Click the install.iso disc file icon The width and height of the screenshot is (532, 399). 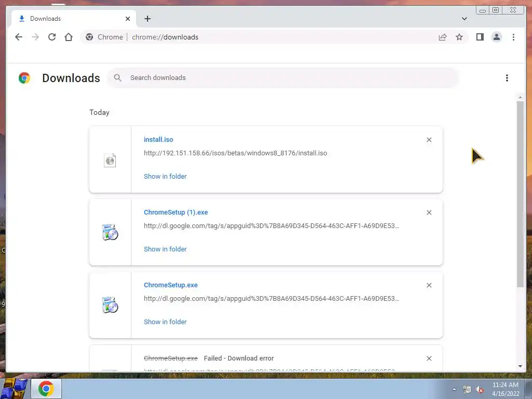pyautogui.click(x=110, y=160)
